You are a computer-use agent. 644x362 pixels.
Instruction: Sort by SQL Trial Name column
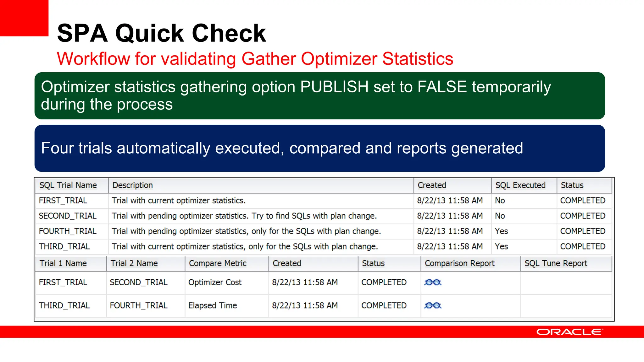(68, 185)
